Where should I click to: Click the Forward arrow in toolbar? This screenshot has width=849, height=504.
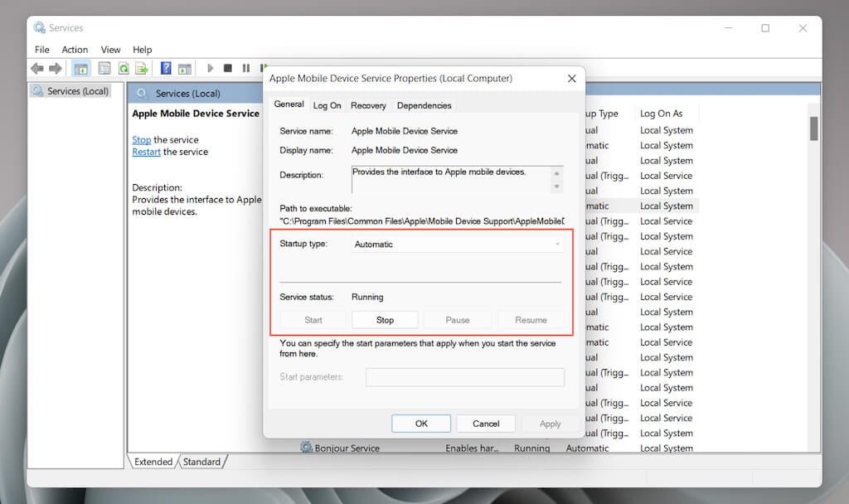click(56, 68)
